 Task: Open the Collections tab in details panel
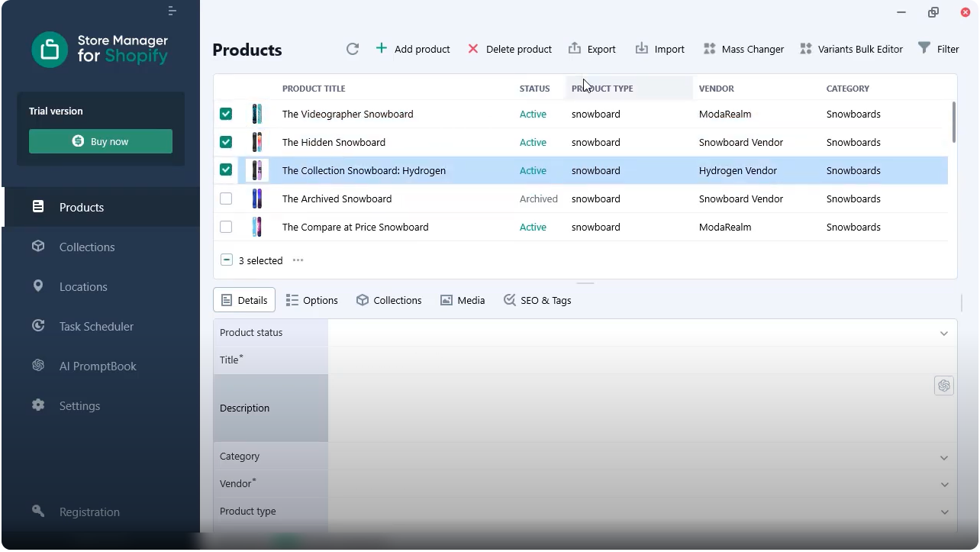388,300
